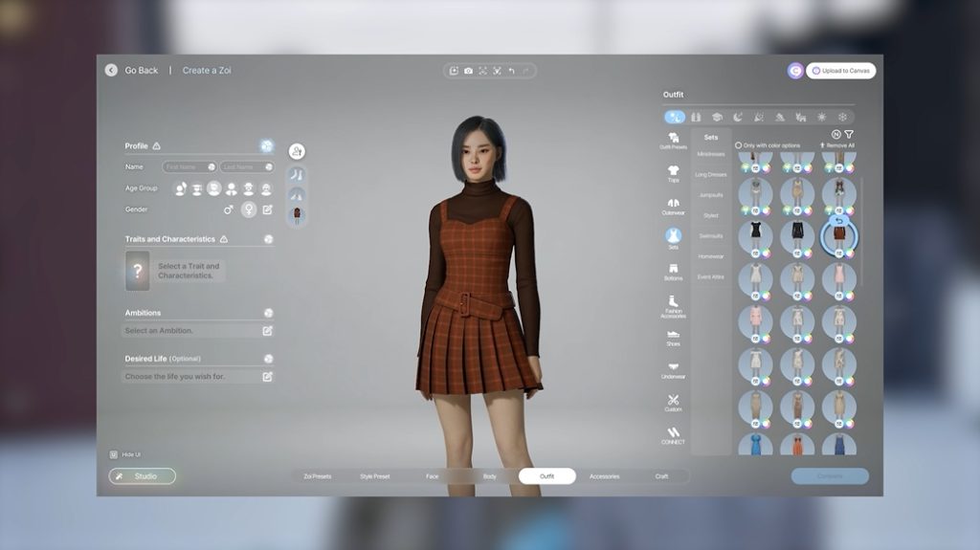Toggle the Hide UI checkbox
The width and height of the screenshot is (980, 550).
click(114, 454)
